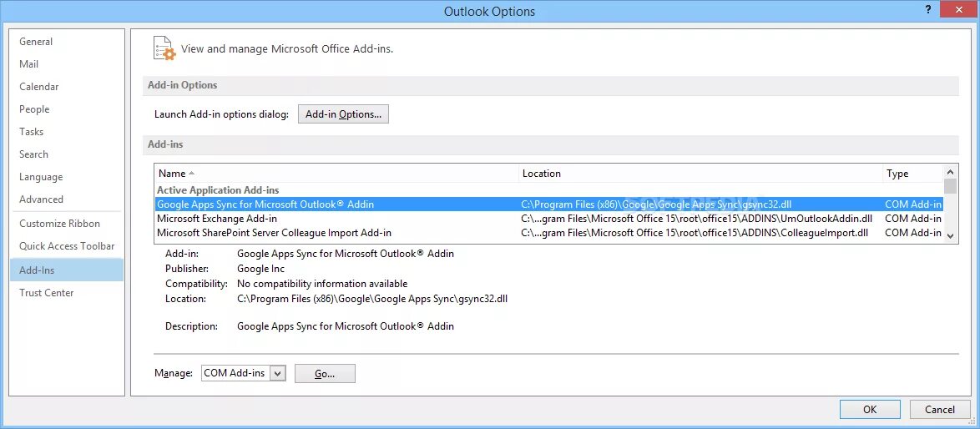Sort add-ins by Name column
Viewport: 980px width, 429px height.
coord(337,174)
